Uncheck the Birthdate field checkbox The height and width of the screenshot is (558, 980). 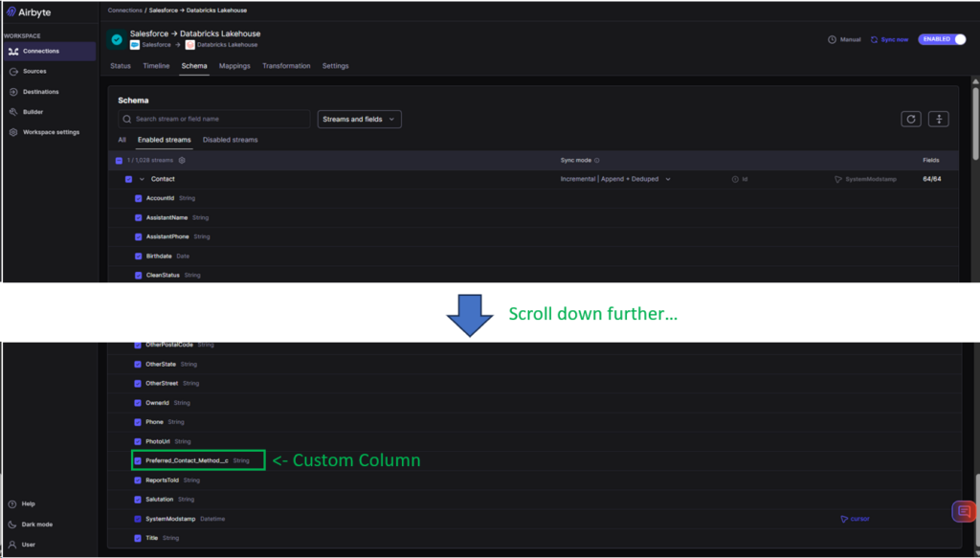coord(138,257)
